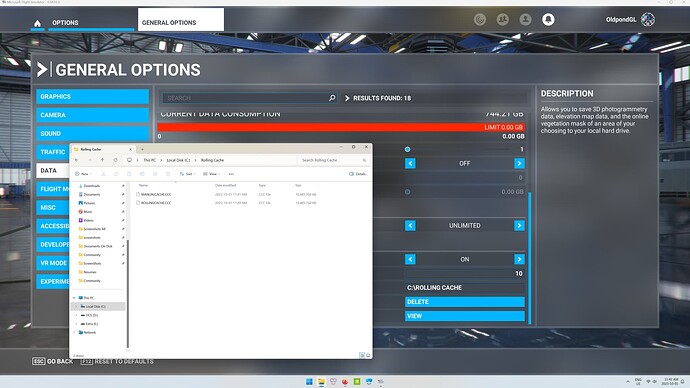The width and height of the screenshot is (690, 388).
Task: Collapse the This PC tree node
Action: coord(74,298)
